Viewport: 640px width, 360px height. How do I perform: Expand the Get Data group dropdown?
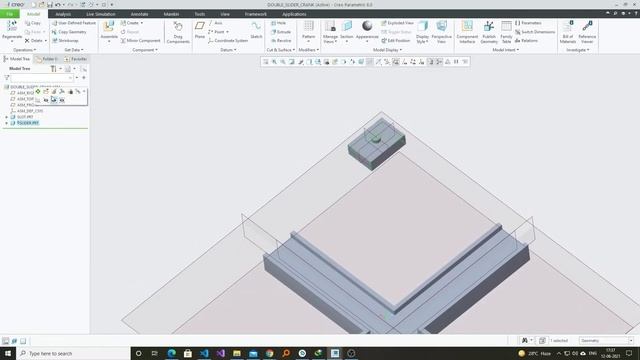click(74, 50)
